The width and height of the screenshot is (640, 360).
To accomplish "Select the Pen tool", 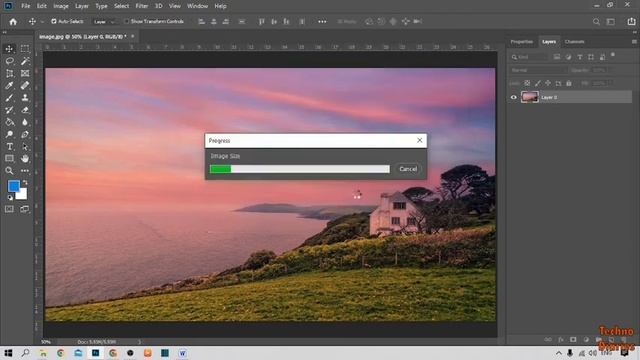I will [25, 134].
